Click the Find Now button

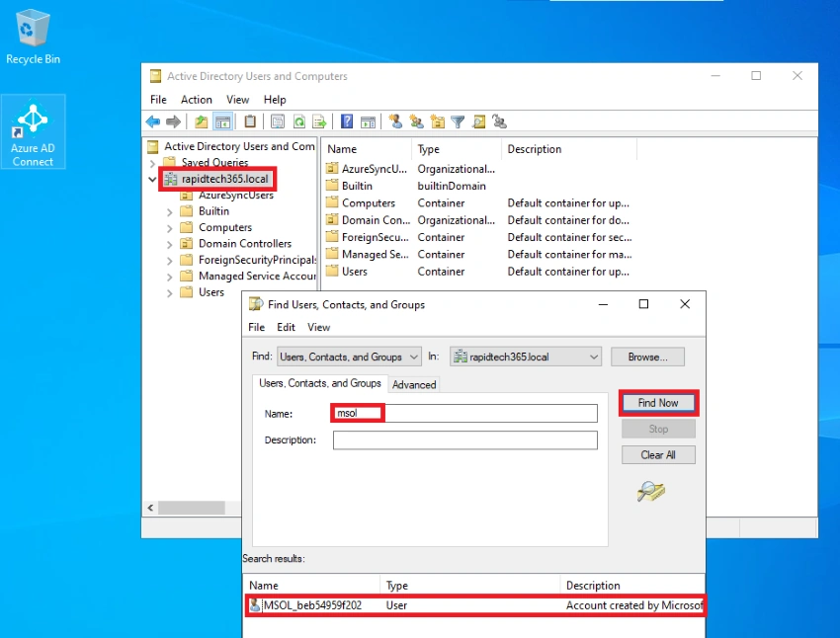(658, 403)
